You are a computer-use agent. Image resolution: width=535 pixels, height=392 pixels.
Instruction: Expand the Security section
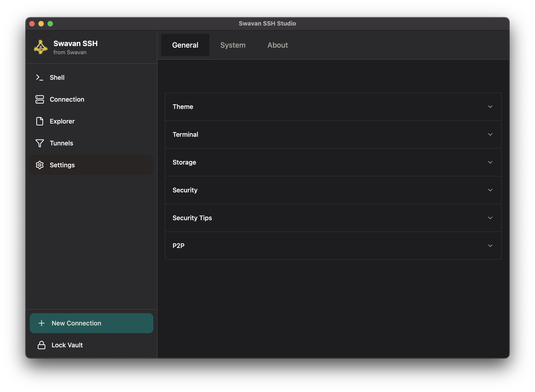point(490,190)
